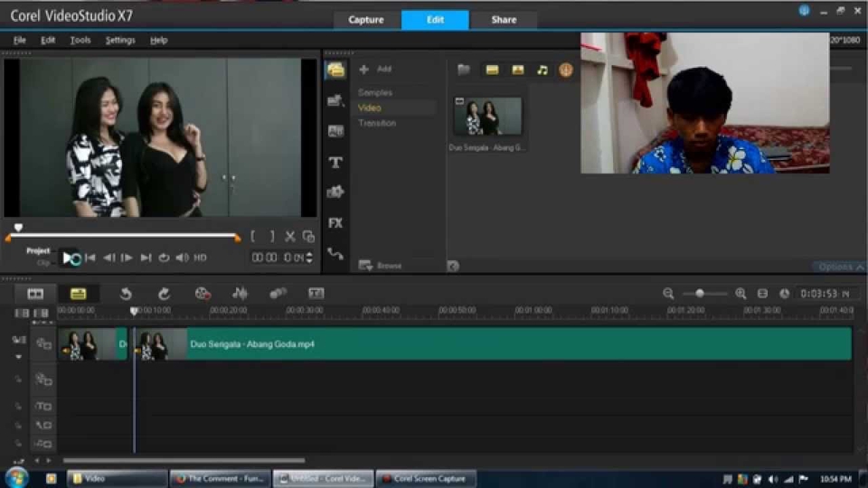Screen dimensions: 868x488
Task: Jump to Home start of clip
Action: tap(90, 258)
